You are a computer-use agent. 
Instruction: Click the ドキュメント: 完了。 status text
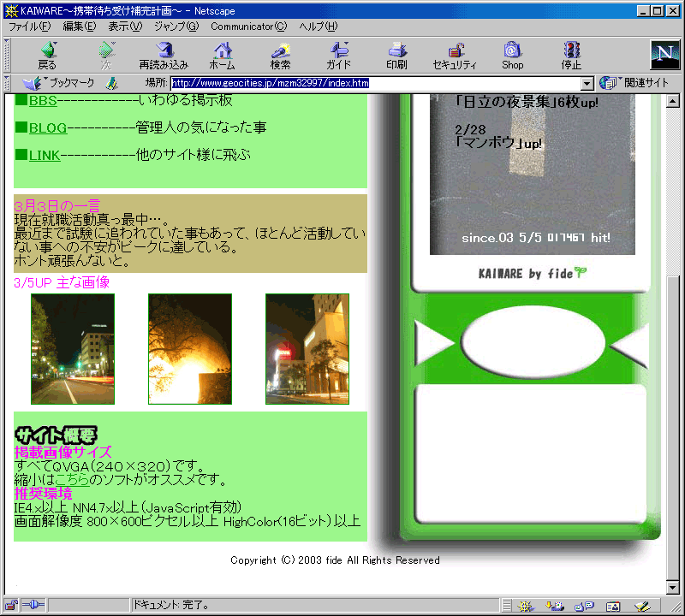tap(171, 605)
